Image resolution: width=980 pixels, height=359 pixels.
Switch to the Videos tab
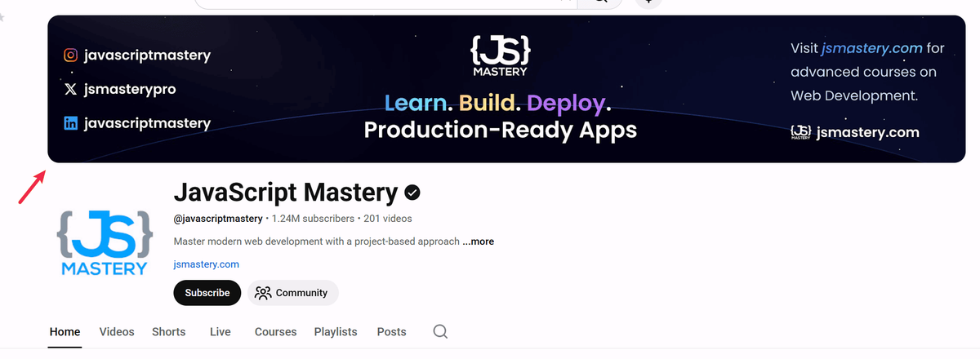coord(117,332)
